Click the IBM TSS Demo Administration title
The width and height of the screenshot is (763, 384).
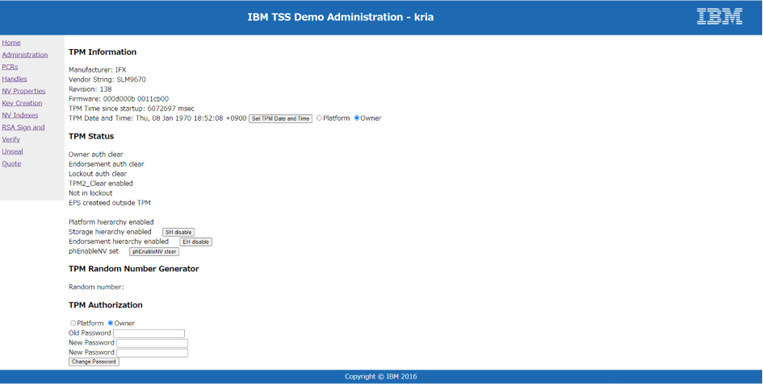click(340, 17)
